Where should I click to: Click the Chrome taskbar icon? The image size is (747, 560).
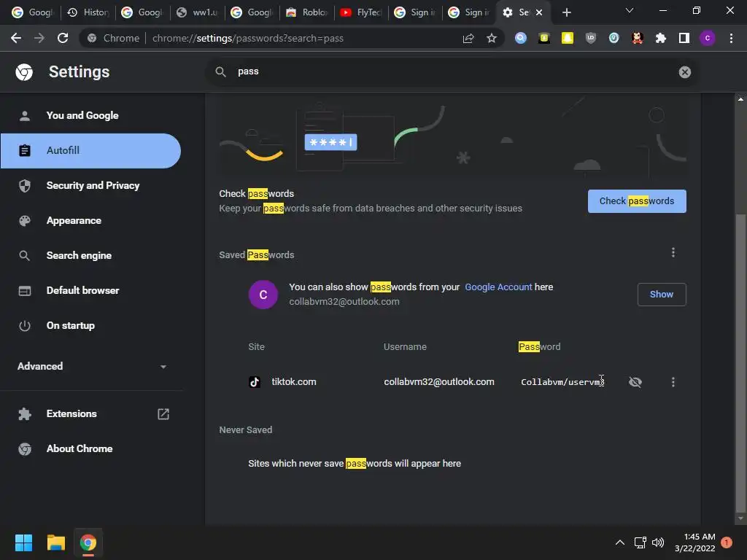88,542
